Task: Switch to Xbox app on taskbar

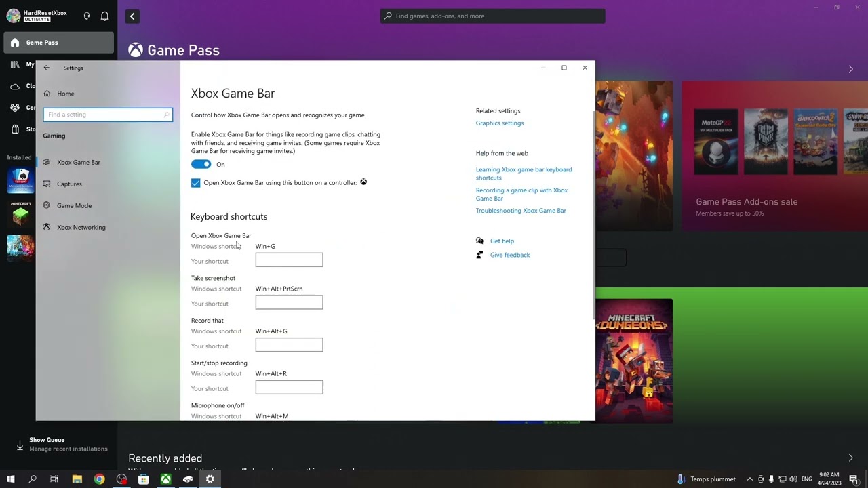Action: coord(165,479)
